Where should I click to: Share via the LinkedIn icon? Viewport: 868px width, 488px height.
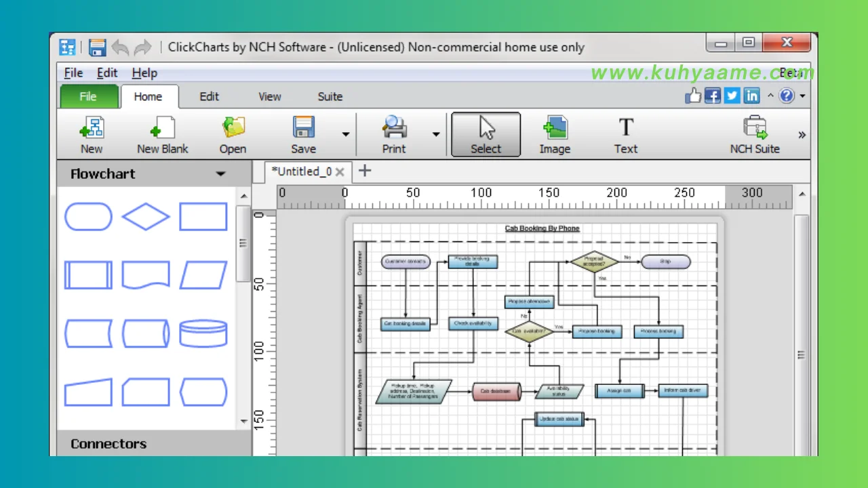point(751,96)
